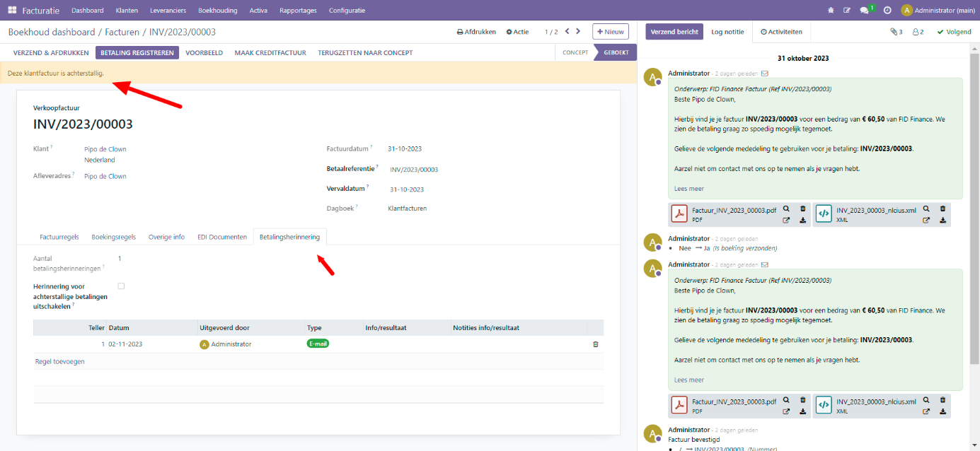Open the Administrator (main) user menu
The image size is (980, 451).
pyautogui.click(x=938, y=11)
